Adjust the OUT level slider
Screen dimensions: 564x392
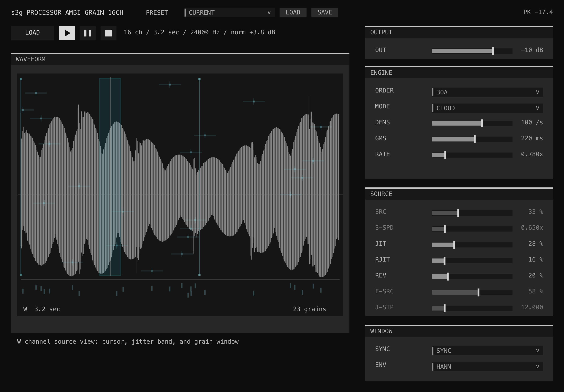click(x=472, y=51)
